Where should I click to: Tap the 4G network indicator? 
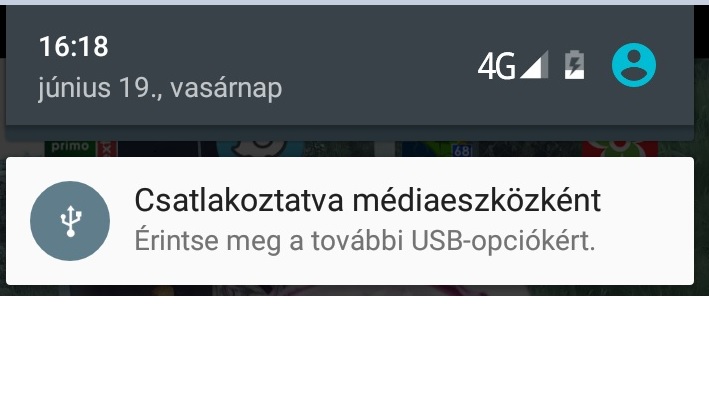496,66
